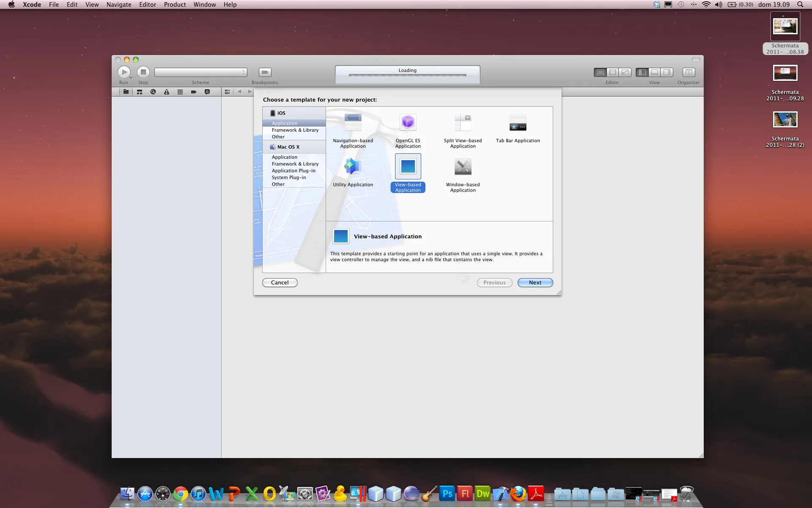Click the Next button to continue

(x=535, y=282)
